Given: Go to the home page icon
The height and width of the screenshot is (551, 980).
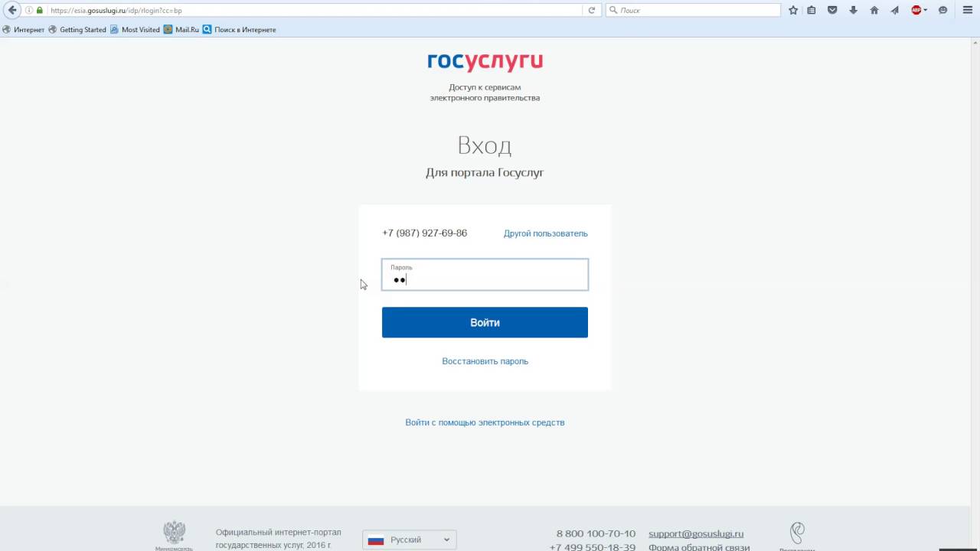Looking at the screenshot, I should [874, 11].
